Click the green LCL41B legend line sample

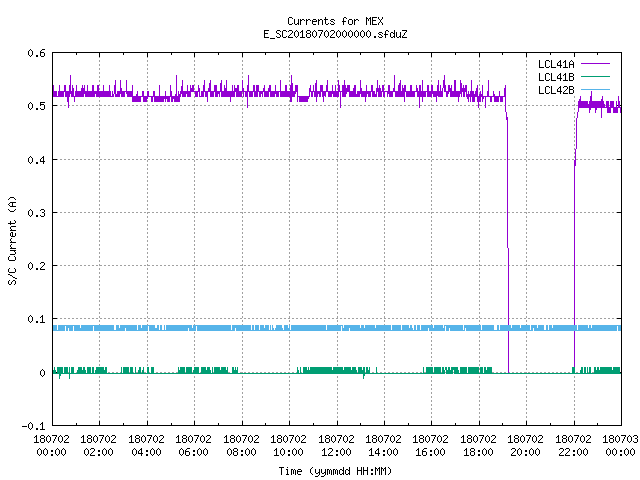coord(595,76)
